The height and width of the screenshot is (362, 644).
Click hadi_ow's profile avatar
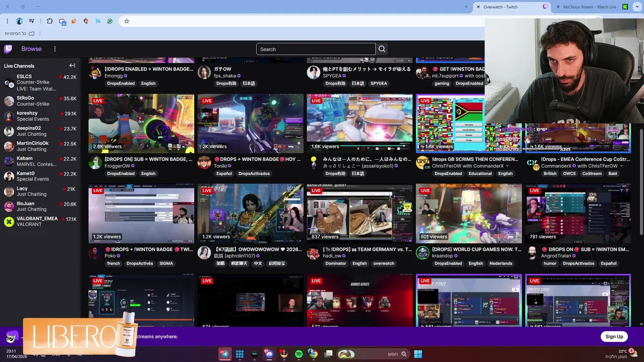point(313,252)
